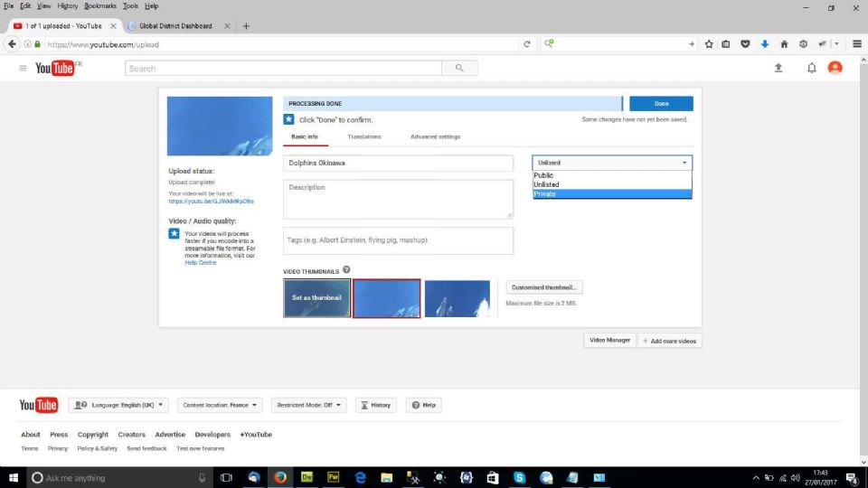The image size is (868, 488).
Task: Open the Bookmarks menu
Action: click(x=100, y=6)
